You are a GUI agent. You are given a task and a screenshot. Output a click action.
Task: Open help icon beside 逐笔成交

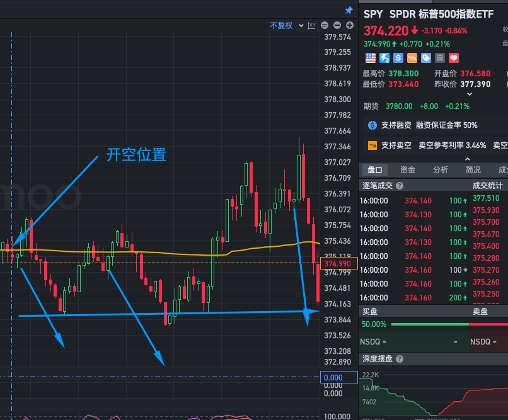(400, 186)
